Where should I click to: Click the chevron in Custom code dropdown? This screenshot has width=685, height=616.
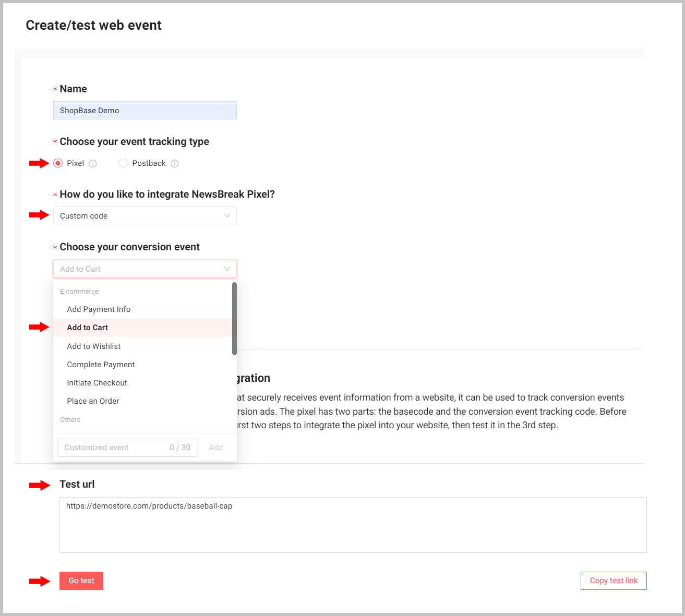227,216
